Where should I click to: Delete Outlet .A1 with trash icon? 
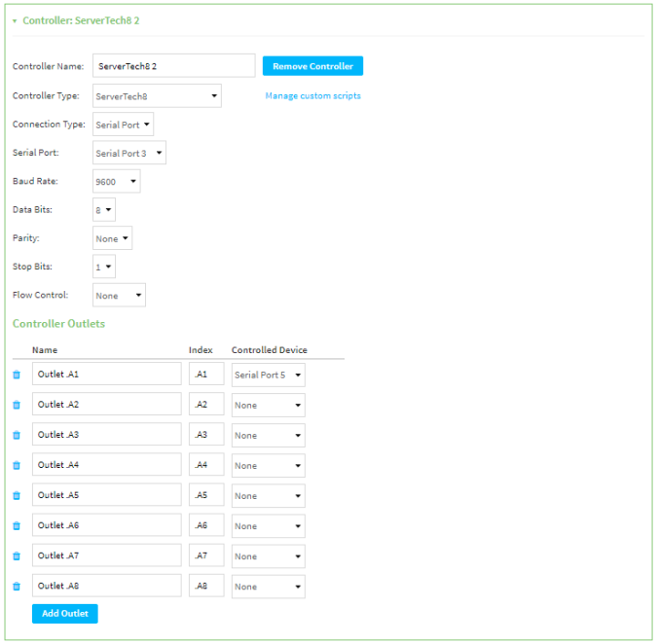pos(17,375)
